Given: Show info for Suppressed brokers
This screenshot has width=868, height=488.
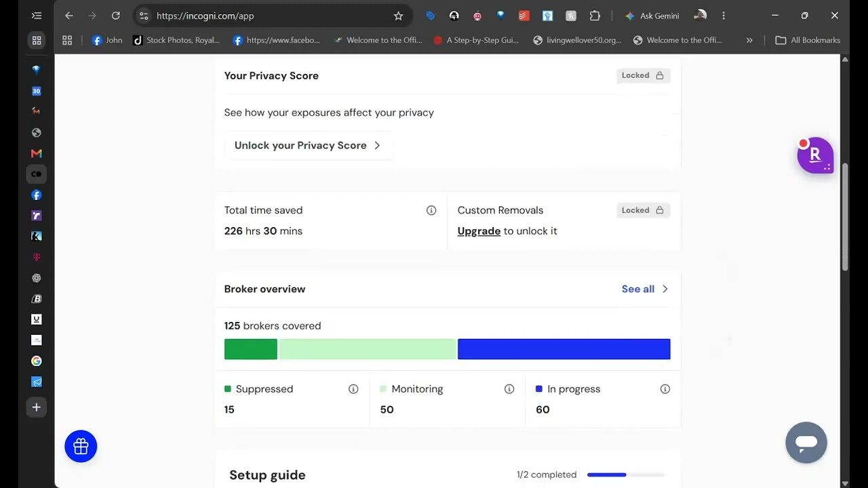Looking at the screenshot, I should point(353,389).
